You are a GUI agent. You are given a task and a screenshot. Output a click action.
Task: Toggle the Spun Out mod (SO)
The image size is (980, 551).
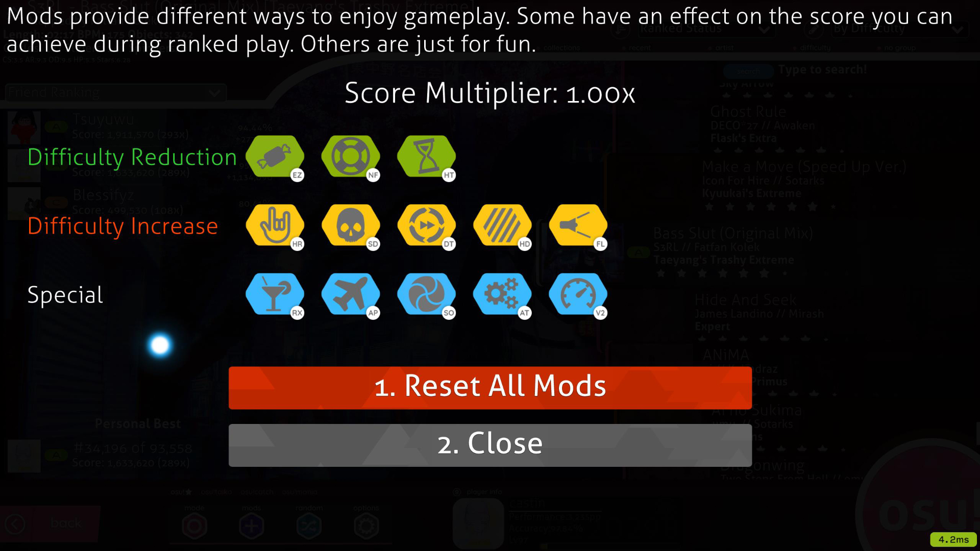(x=427, y=295)
